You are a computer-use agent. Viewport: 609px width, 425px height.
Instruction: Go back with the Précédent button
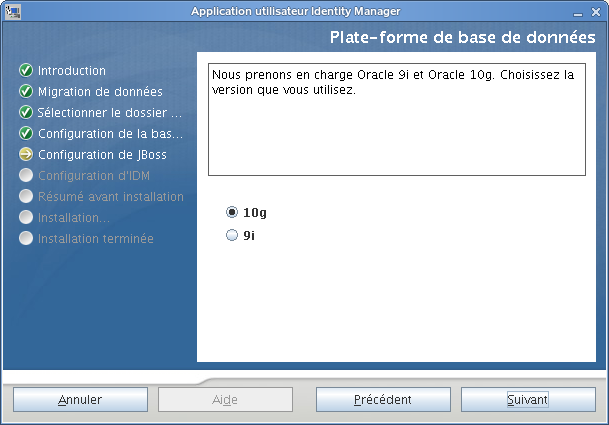(x=382, y=399)
